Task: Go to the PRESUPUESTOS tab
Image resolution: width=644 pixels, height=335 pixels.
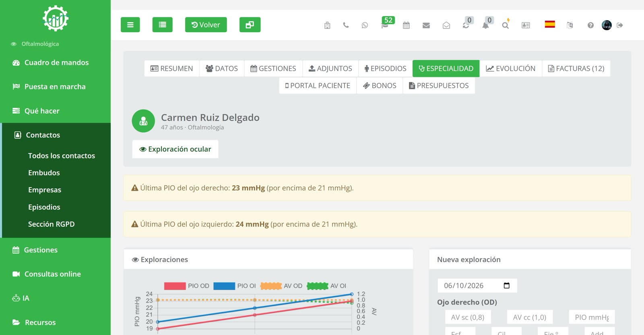Action: pos(439,85)
